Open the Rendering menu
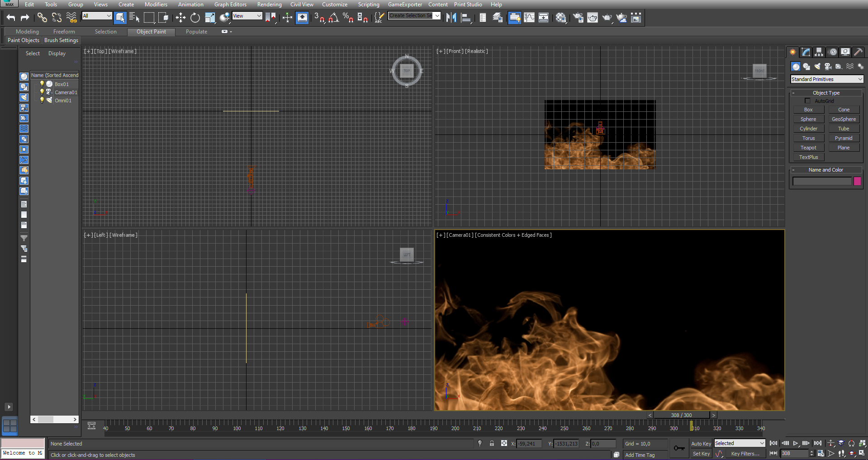868x460 pixels. click(269, 5)
